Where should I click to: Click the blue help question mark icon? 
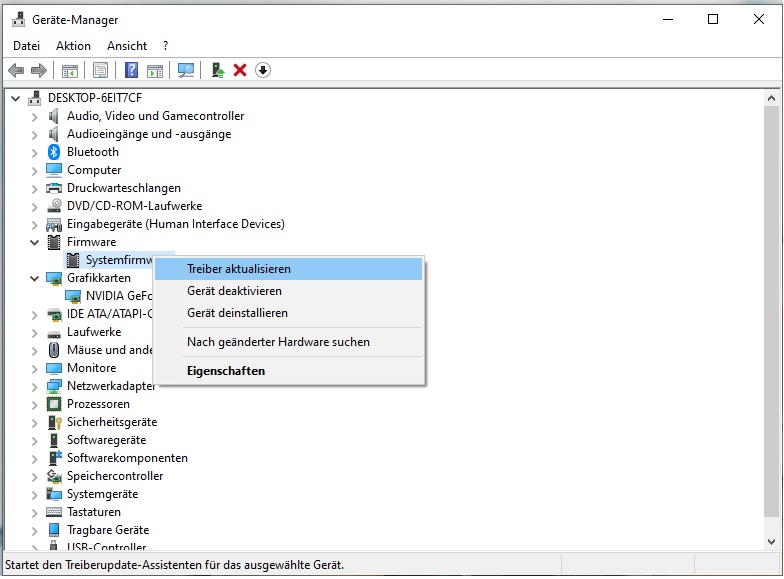131,70
